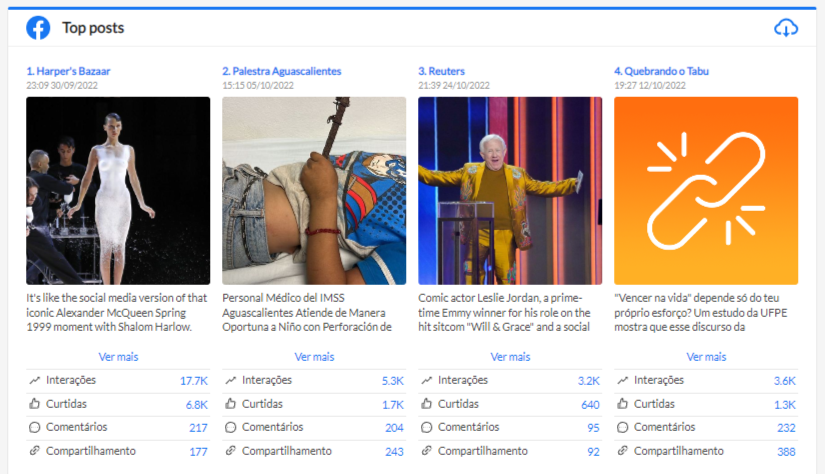The height and width of the screenshot is (474, 825).
Task: Click the Interações trend icon under Harper's Bazaar
Action: point(34,380)
